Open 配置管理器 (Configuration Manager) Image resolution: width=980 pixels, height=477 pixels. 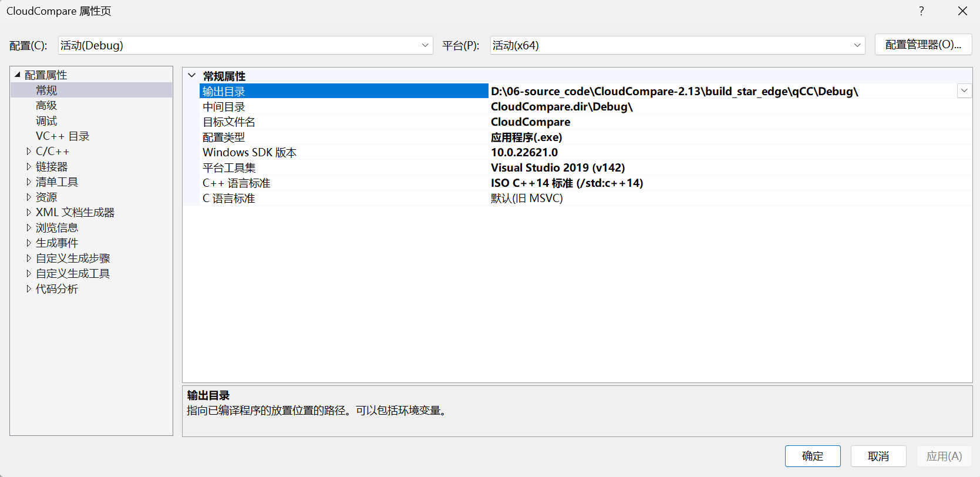(x=923, y=45)
